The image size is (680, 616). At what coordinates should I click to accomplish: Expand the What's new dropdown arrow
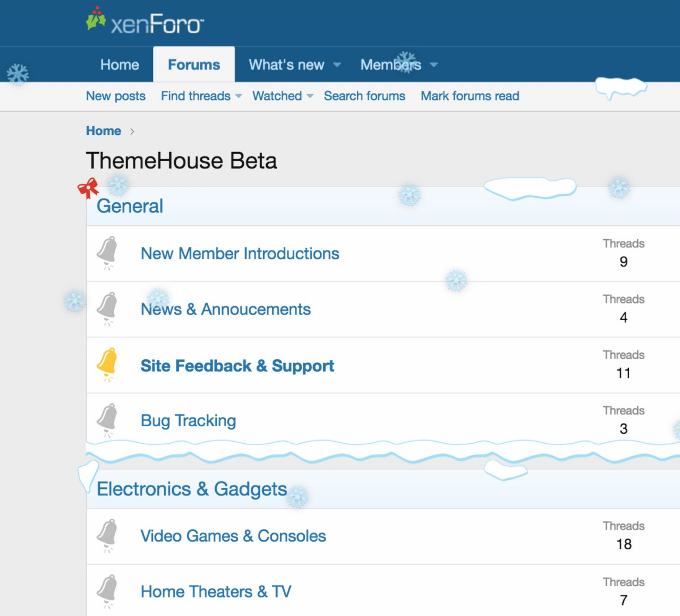point(337,65)
